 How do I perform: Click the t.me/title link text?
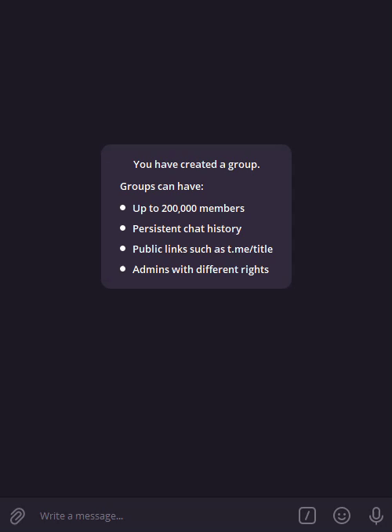250,249
